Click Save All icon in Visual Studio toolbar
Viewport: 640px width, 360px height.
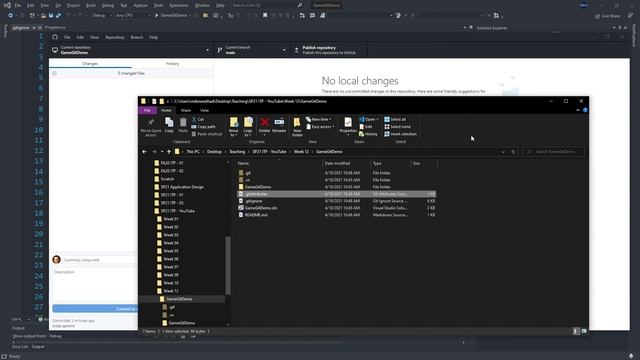[x=58, y=16]
